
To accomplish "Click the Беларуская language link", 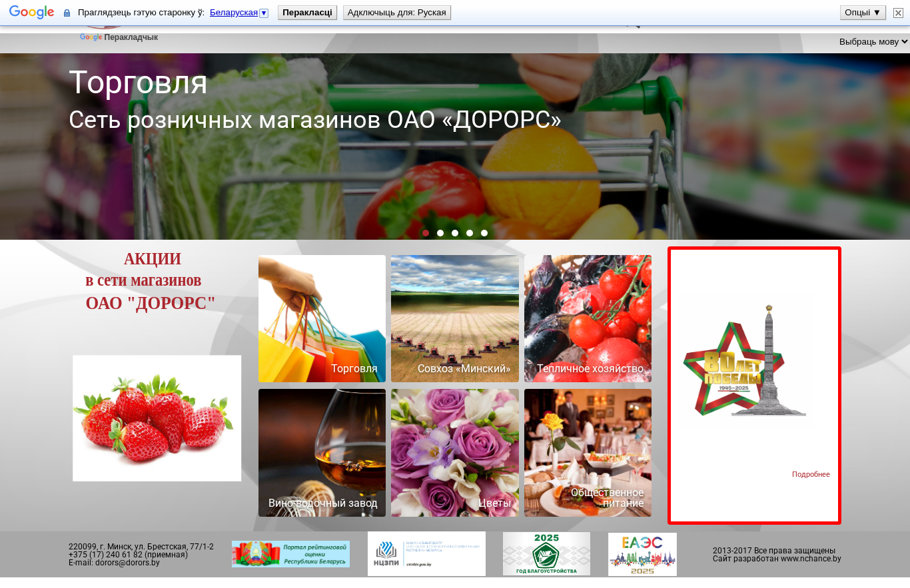I will [x=234, y=13].
